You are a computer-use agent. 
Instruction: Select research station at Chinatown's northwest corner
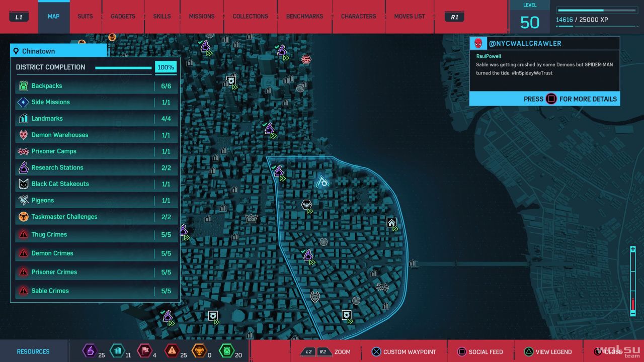click(x=279, y=171)
